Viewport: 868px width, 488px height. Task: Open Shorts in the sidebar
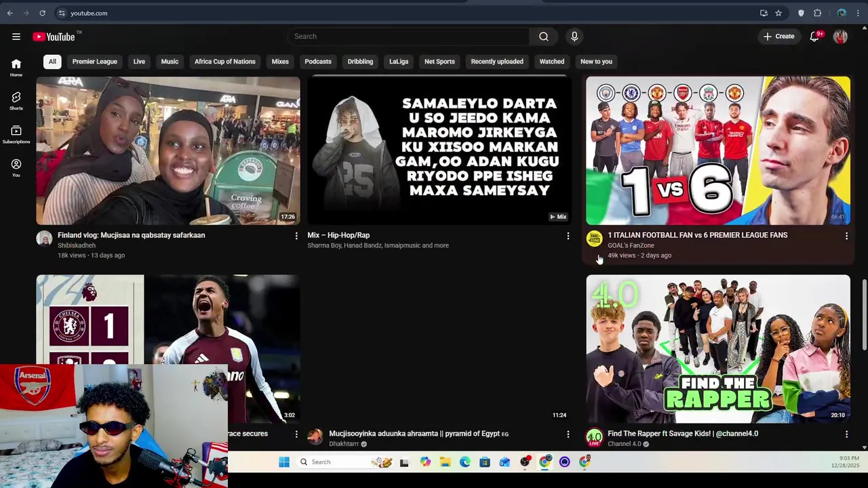point(16,101)
